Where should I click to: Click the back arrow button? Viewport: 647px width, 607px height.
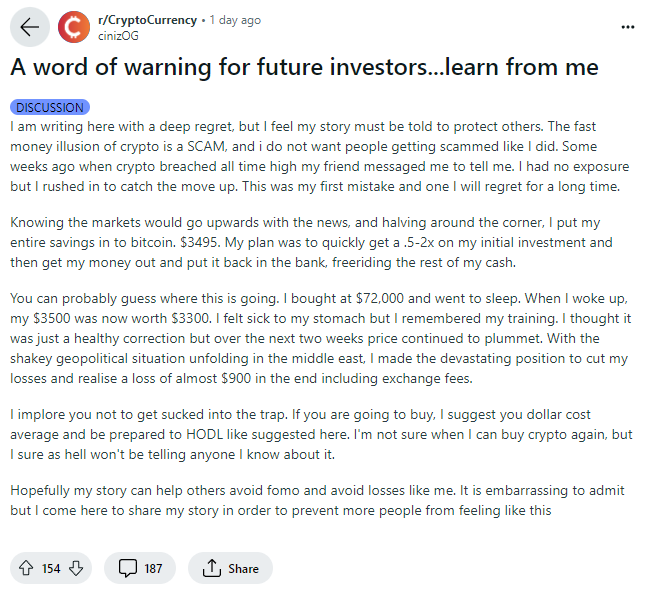pos(30,27)
